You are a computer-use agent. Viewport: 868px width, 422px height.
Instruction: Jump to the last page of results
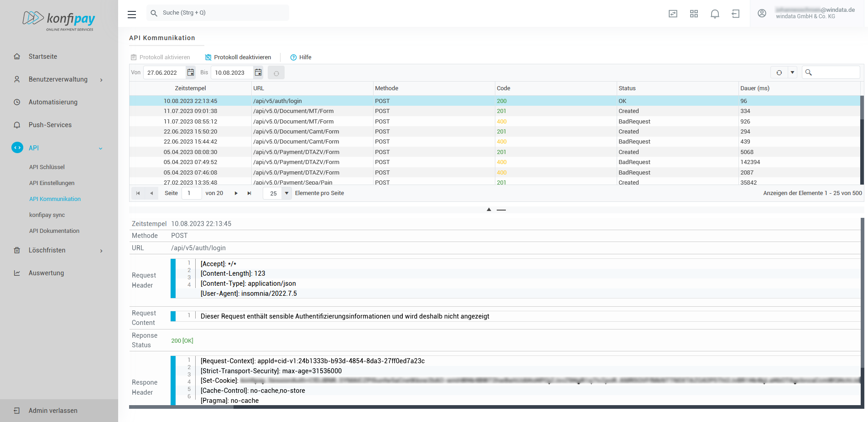[249, 193]
